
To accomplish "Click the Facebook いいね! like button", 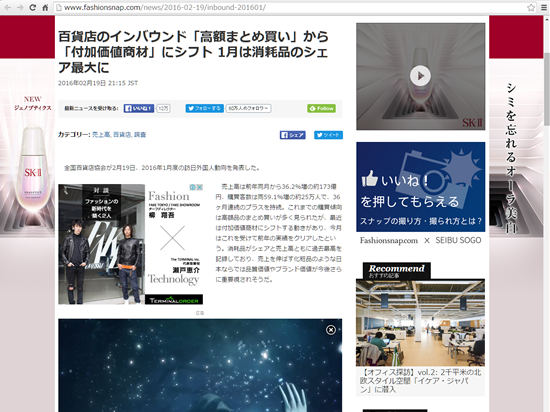I will [x=139, y=108].
